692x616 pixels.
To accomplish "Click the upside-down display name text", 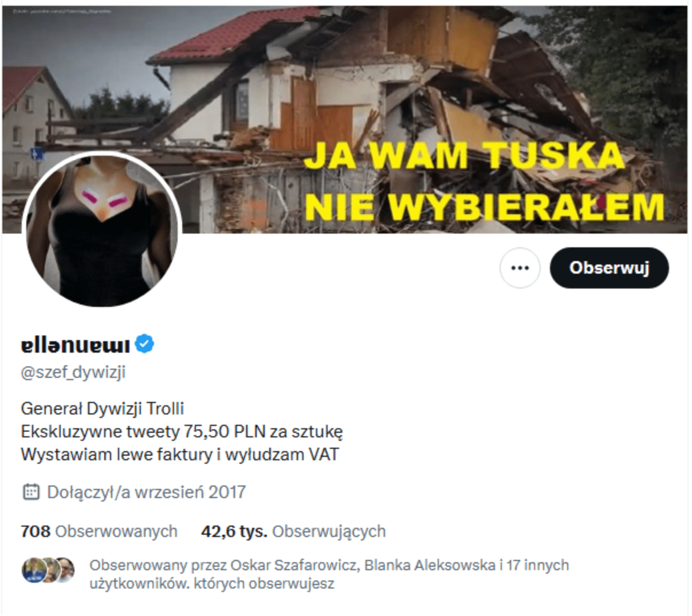I will pos(76,345).
